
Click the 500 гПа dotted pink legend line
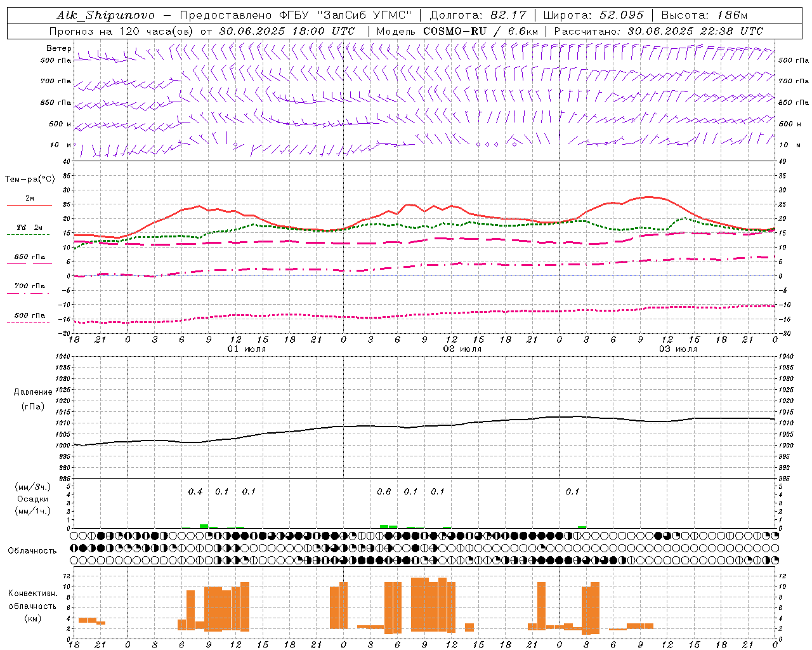(x=28, y=322)
